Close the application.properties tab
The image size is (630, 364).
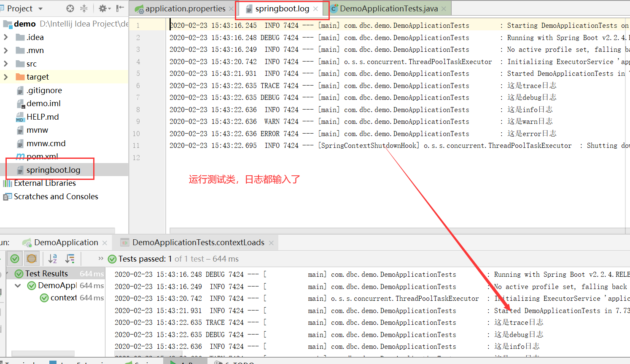231,9
